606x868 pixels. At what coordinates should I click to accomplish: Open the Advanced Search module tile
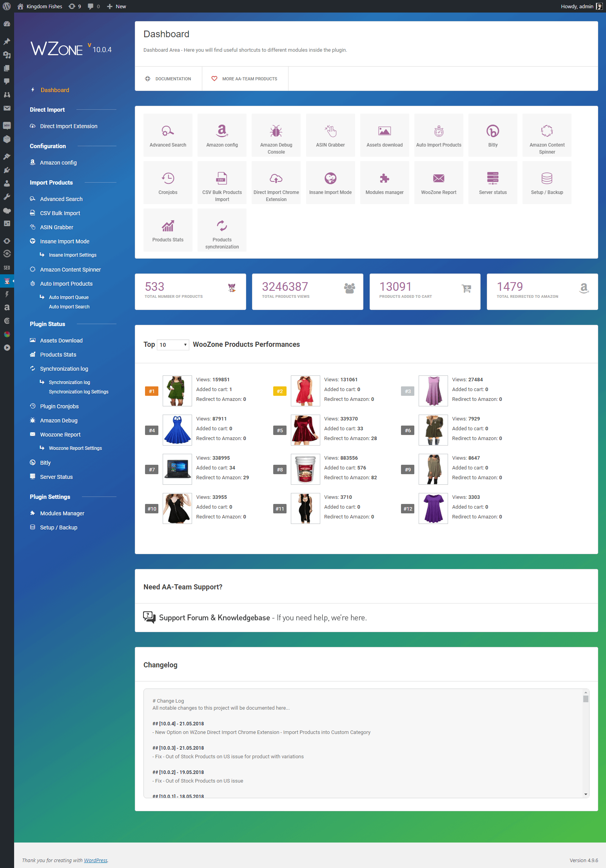click(168, 135)
